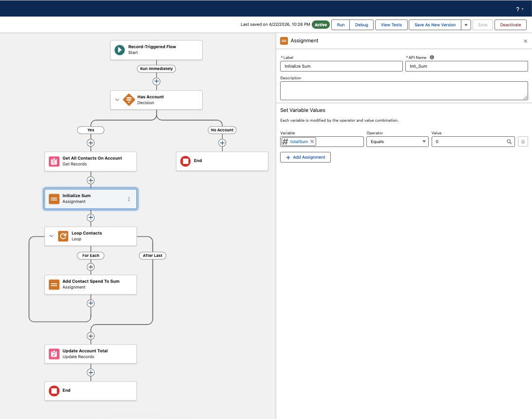Open the Initialize Sum node's three-dot menu
532x419 pixels.
tap(129, 199)
